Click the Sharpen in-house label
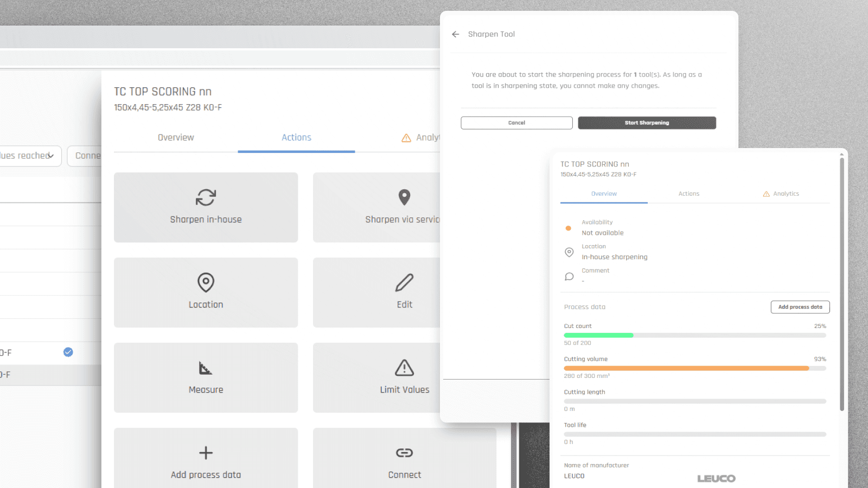This screenshot has width=868, height=488. pos(206,220)
